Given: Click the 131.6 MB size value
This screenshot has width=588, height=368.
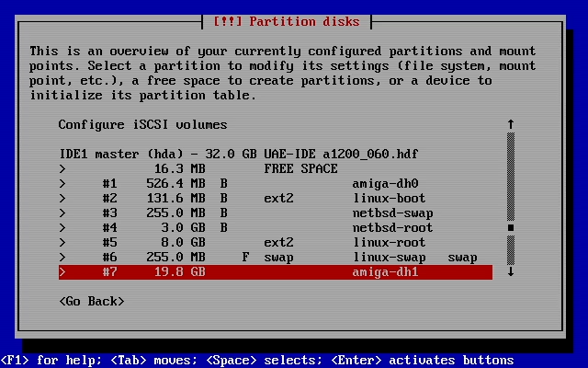Looking at the screenshot, I should tap(175, 198).
